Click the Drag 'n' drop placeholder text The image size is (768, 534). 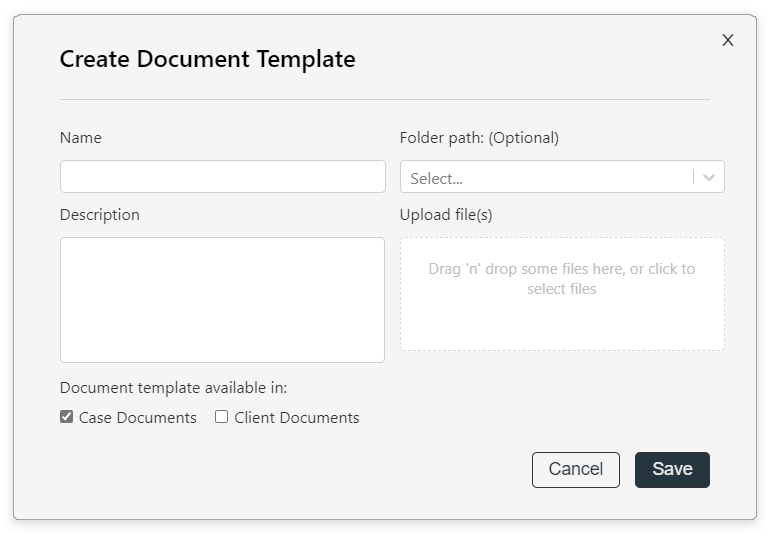click(562, 279)
